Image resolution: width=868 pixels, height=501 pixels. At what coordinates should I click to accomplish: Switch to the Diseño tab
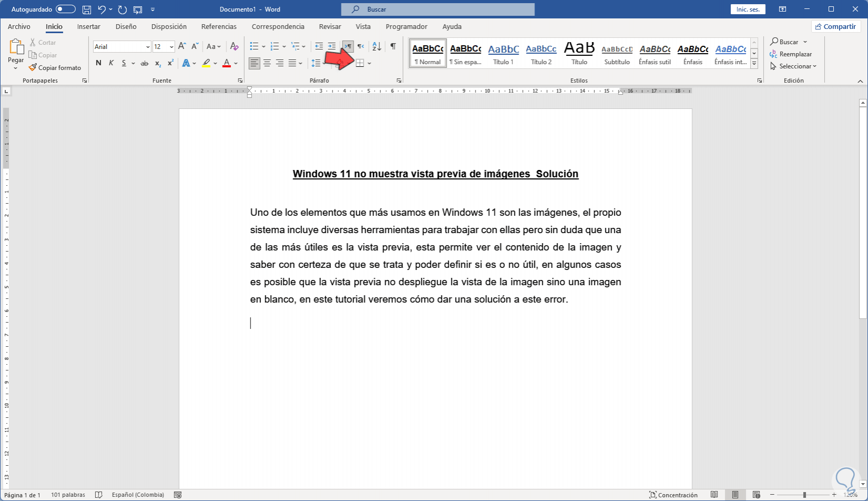click(x=126, y=27)
